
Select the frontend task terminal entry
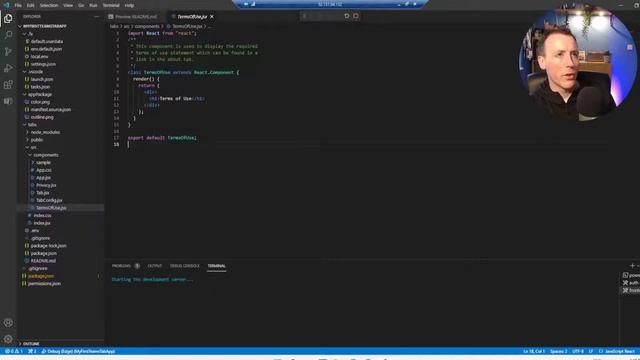tap(631, 290)
